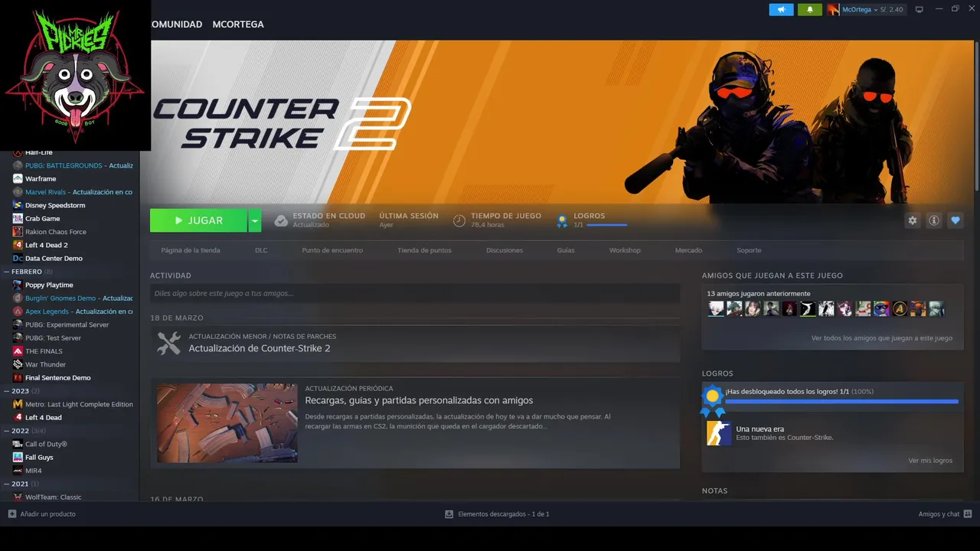The height and width of the screenshot is (551, 980).
Task: Click the green JUGAR button
Action: click(198, 220)
